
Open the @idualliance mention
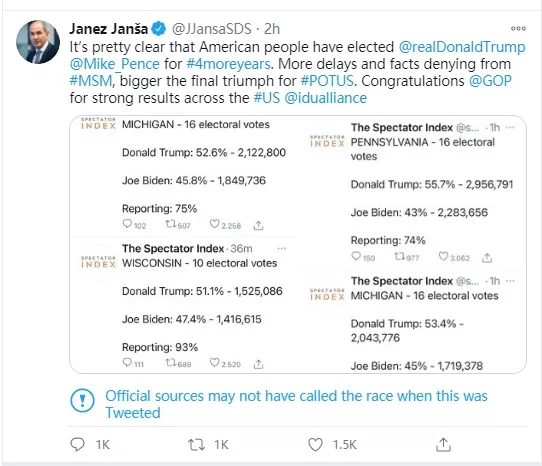click(x=326, y=98)
